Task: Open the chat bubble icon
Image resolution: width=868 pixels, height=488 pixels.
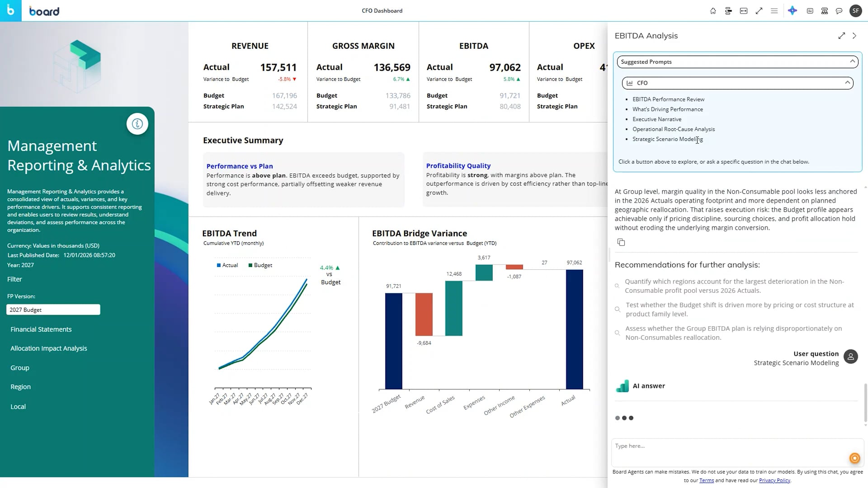Action: pyautogui.click(x=839, y=11)
